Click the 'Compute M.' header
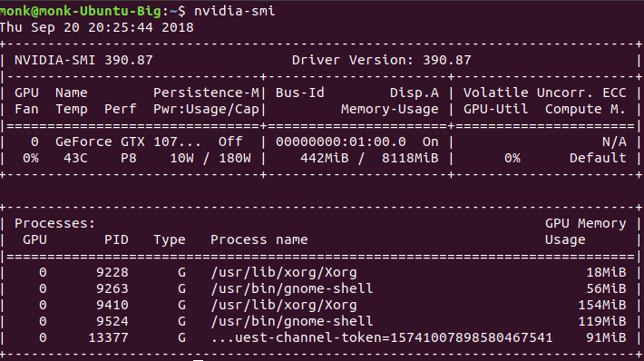Image resolution: width=644 pixels, height=361 pixels. pyautogui.click(x=585, y=109)
